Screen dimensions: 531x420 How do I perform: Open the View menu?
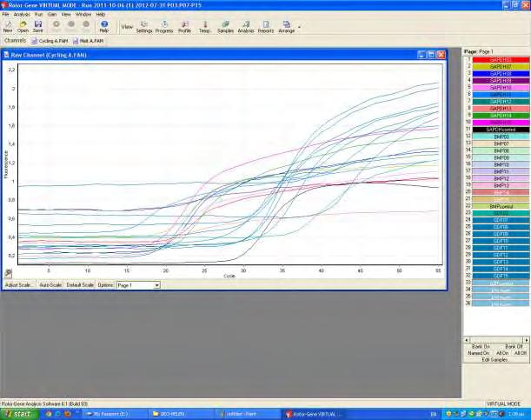tap(66, 15)
